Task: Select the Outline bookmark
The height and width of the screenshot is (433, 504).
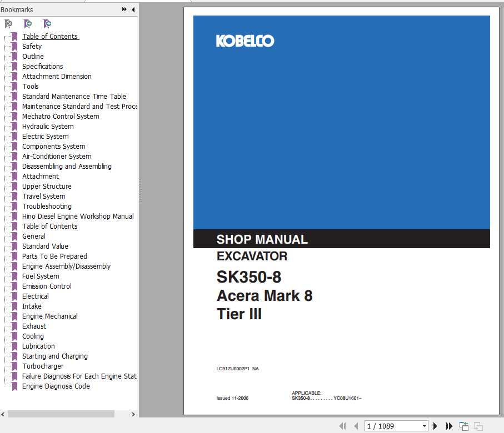Action: click(33, 56)
